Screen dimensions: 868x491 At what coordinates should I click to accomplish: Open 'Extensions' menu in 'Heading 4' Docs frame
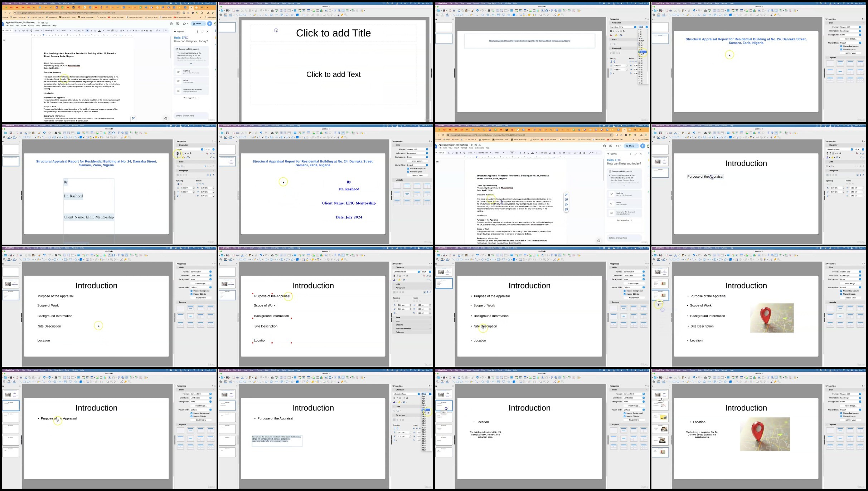click(x=46, y=25)
